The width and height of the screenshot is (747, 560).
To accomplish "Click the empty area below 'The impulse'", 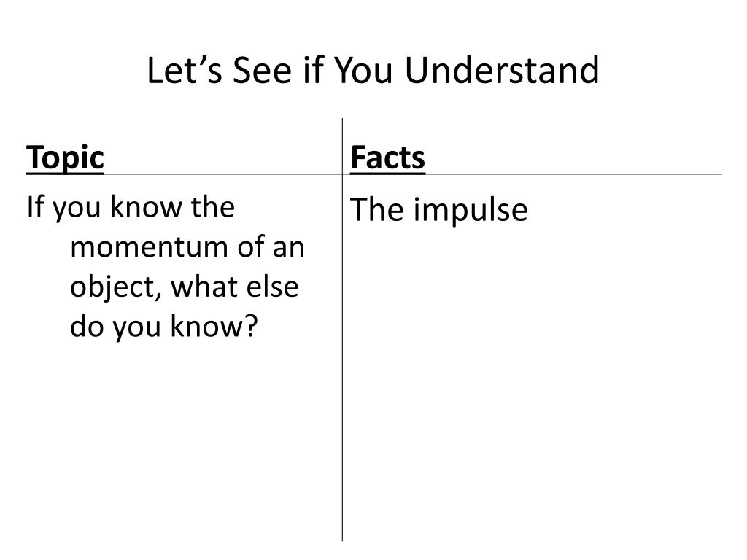I will tap(533, 381).
